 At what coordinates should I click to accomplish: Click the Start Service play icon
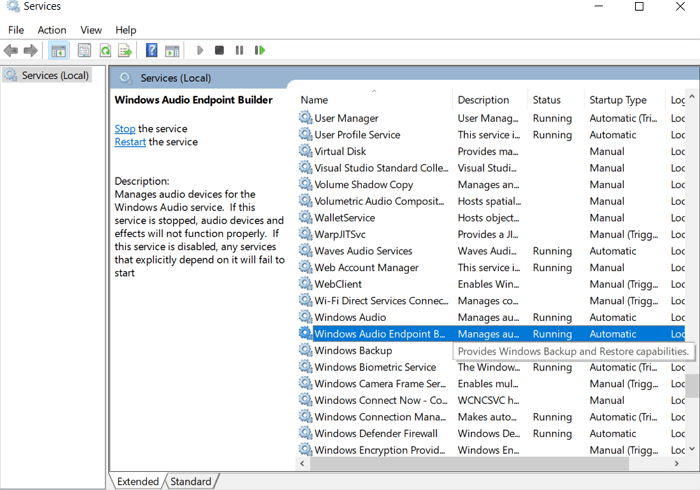pos(200,50)
